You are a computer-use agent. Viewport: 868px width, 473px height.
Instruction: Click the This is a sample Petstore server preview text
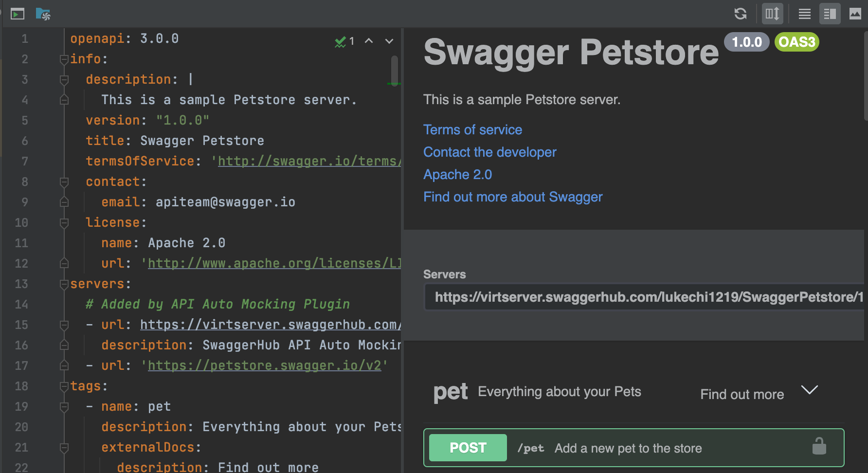522,100
